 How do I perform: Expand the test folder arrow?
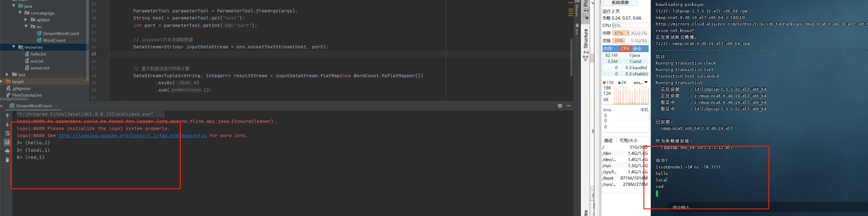[x=7, y=75]
